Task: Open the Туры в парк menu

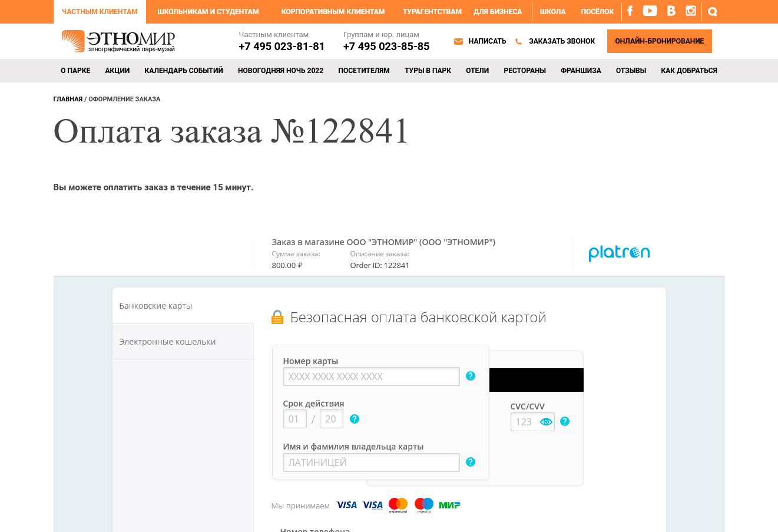Action: (x=428, y=71)
